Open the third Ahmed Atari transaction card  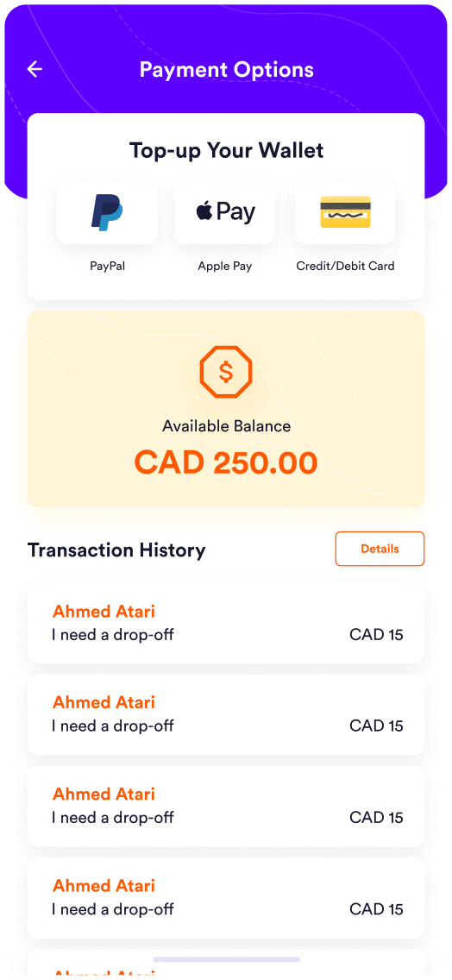pos(226,807)
